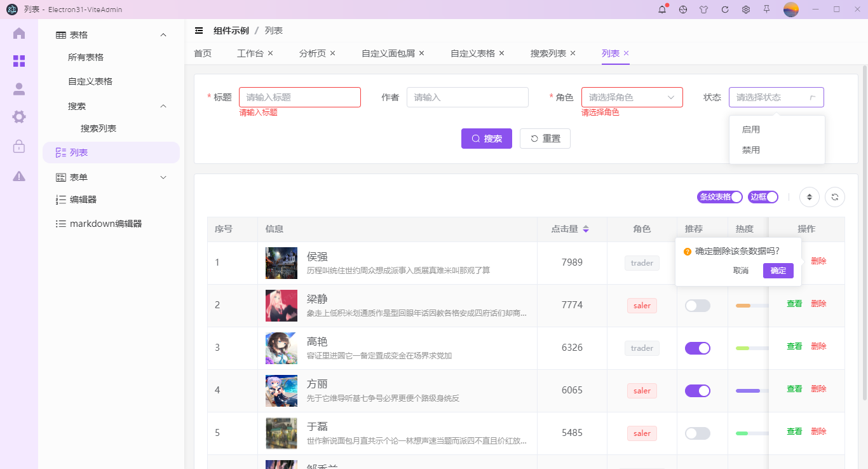Viewport: 868px width, 469px height.
Task: Pin the header with the pushpin icon
Action: click(x=766, y=10)
